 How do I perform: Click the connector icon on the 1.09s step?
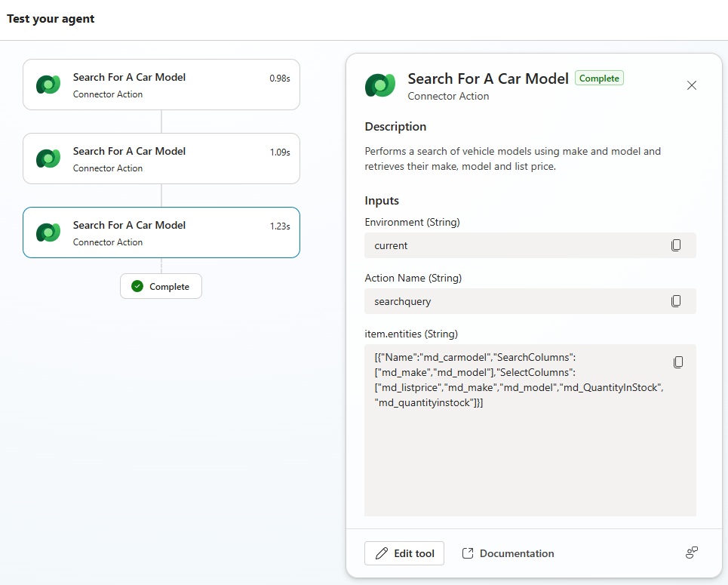coord(48,159)
